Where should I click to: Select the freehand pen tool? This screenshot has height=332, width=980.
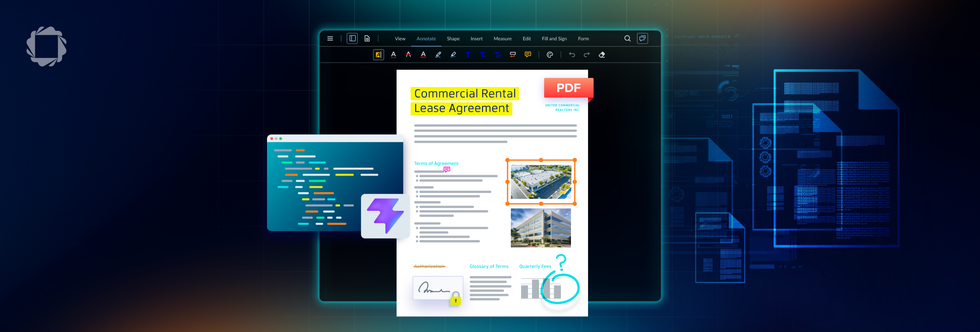pyautogui.click(x=438, y=55)
